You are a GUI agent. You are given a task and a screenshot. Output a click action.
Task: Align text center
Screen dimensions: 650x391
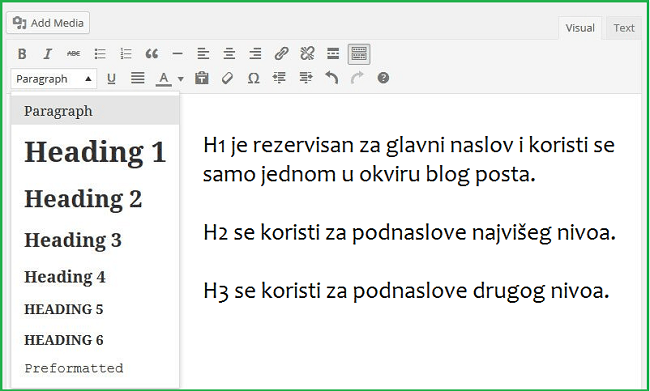pyautogui.click(x=229, y=53)
